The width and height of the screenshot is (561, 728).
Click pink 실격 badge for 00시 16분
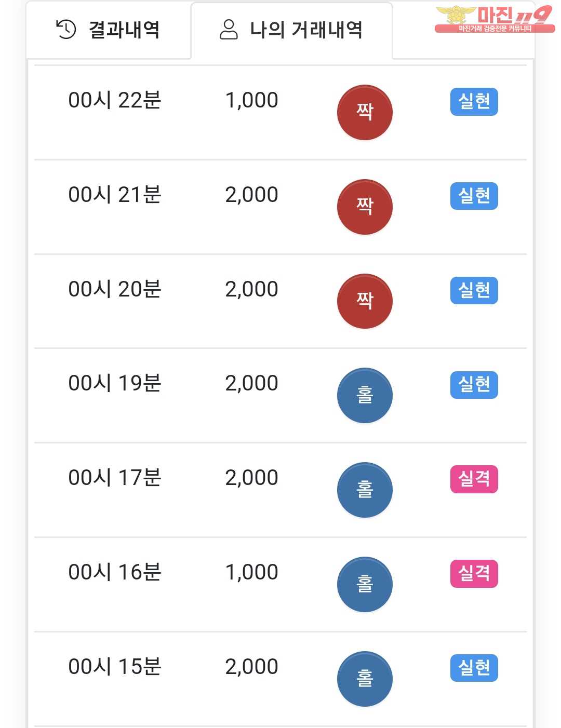474,574
